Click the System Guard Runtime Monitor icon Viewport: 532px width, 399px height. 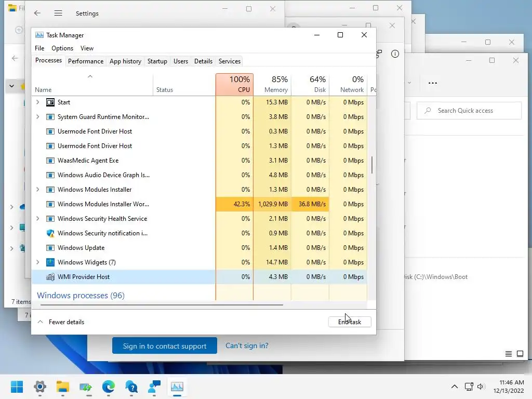50,117
